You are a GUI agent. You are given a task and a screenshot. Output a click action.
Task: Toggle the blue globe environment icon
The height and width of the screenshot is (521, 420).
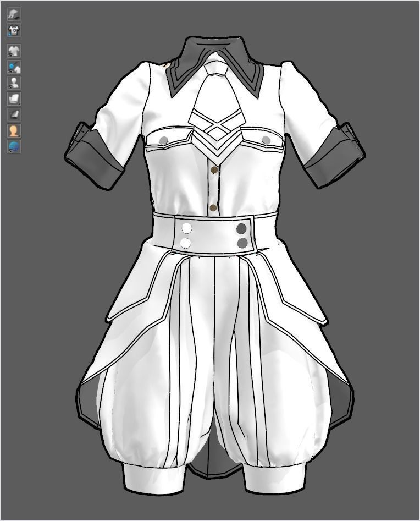tap(14, 146)
